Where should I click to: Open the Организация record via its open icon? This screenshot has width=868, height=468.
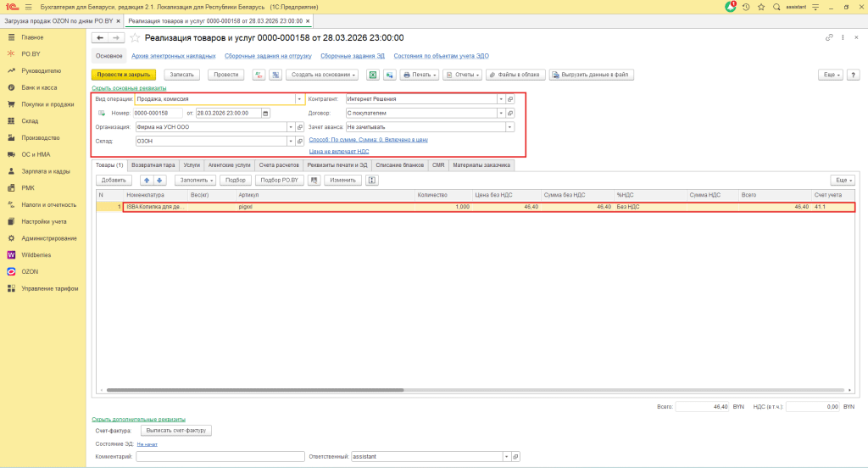click(300, 127)
